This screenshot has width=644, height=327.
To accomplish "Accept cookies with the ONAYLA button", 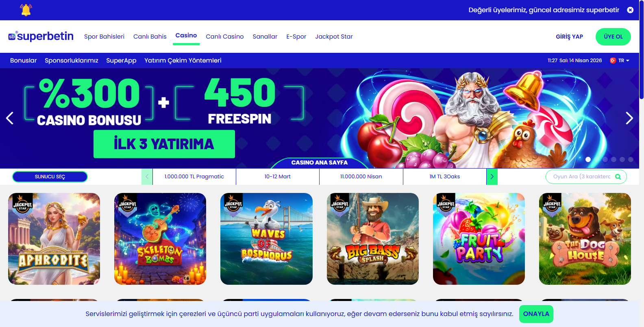I will coord(536,314).
